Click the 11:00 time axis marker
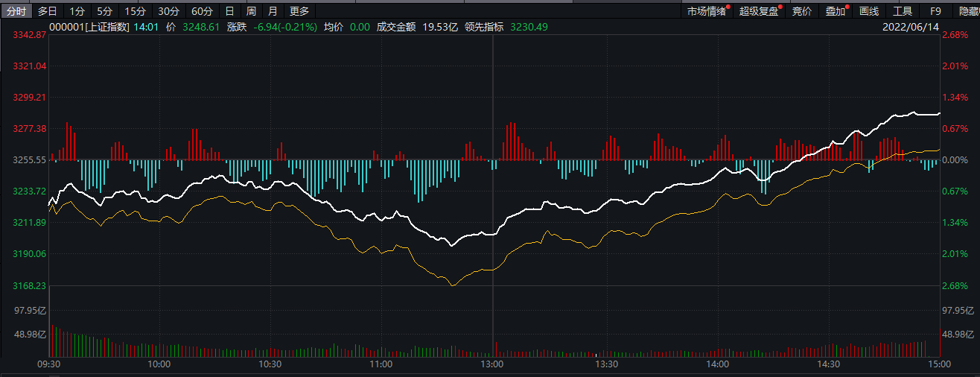This screenshot has height=377, width=980. point(381,365)
